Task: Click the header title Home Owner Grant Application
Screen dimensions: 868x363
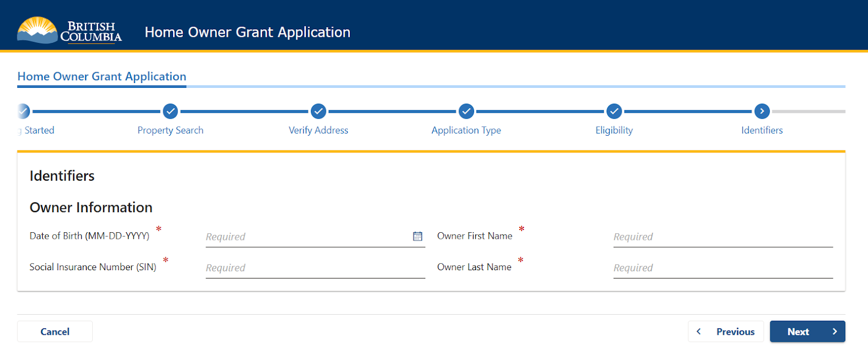Action: [247, 32]
